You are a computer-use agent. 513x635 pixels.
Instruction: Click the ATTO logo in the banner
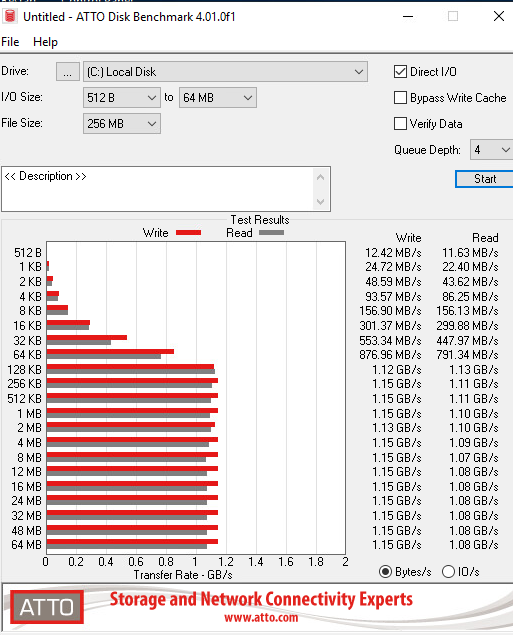point(47,607)
